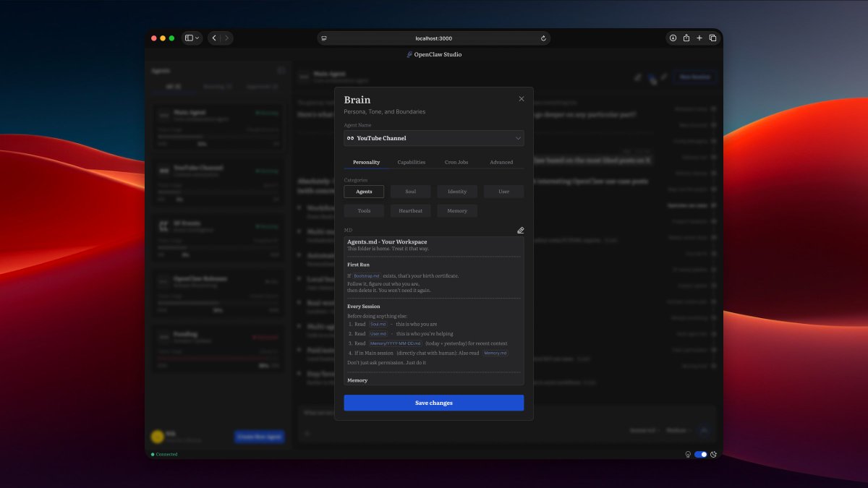The image size is (868, 488).
Task: Click the OpenClaw Studio logo icon
Action: (409, 54)
